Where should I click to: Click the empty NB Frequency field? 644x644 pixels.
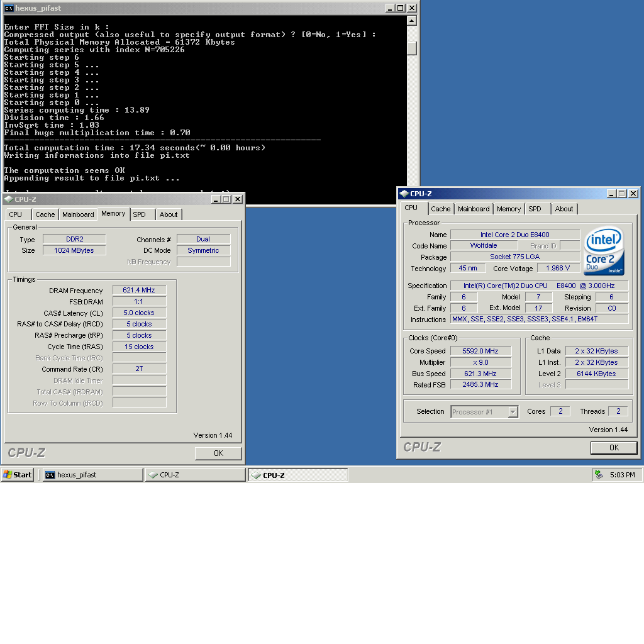pyautogui.click(x=203, y=262)
